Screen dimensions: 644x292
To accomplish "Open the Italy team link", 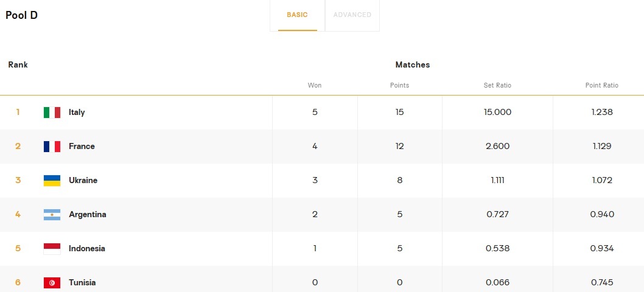I will [x=77, y=113].
